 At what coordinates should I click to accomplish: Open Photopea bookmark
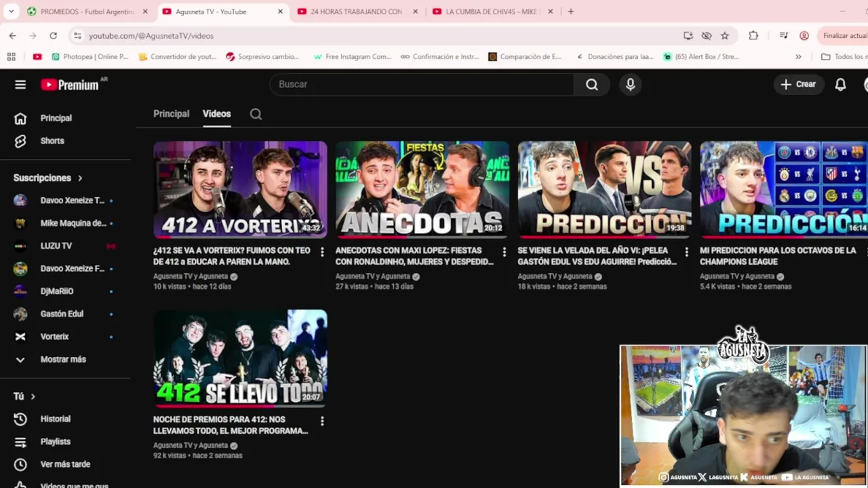90,56
